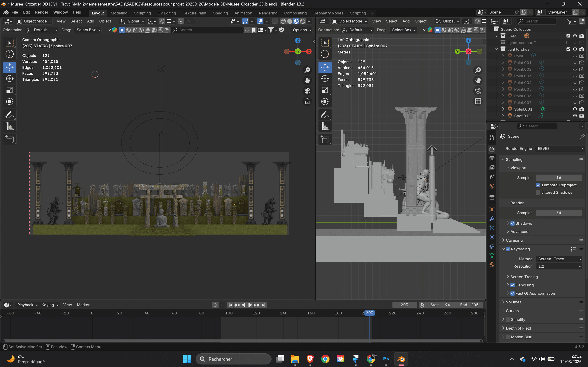Adjust the Render Samples value field
Screen dimensions: 588x367
[559, 213]
